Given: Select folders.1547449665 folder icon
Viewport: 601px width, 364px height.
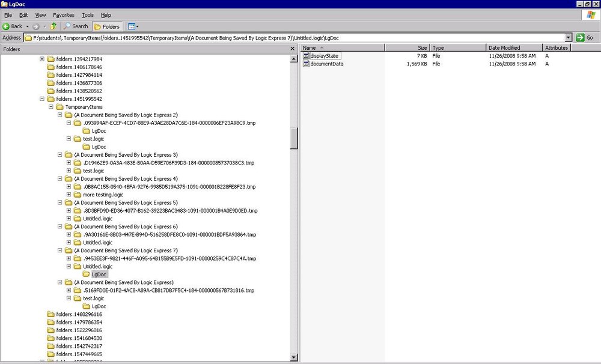Looking at the screenshot, I should pyautogui.click(x=50, y=354).
